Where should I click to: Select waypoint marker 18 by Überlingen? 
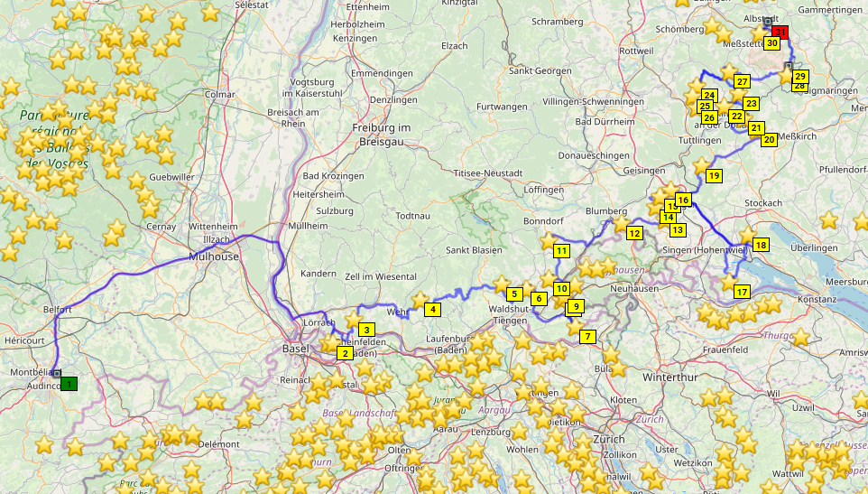coord(761,245)
